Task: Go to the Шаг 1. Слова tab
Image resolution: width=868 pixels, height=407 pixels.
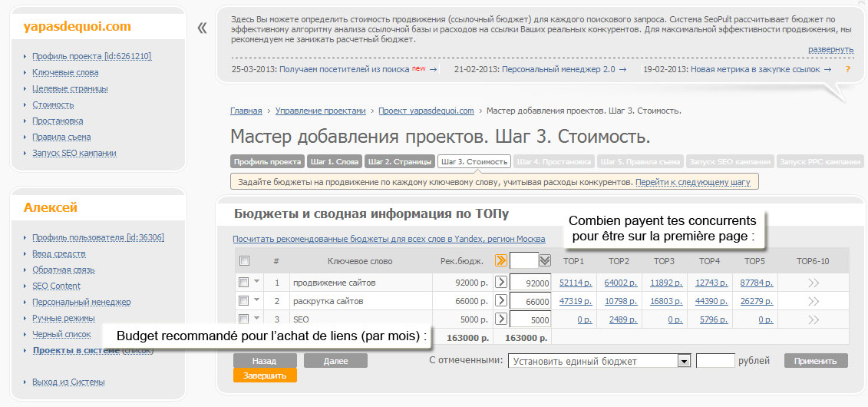Action: click(334, 162)
